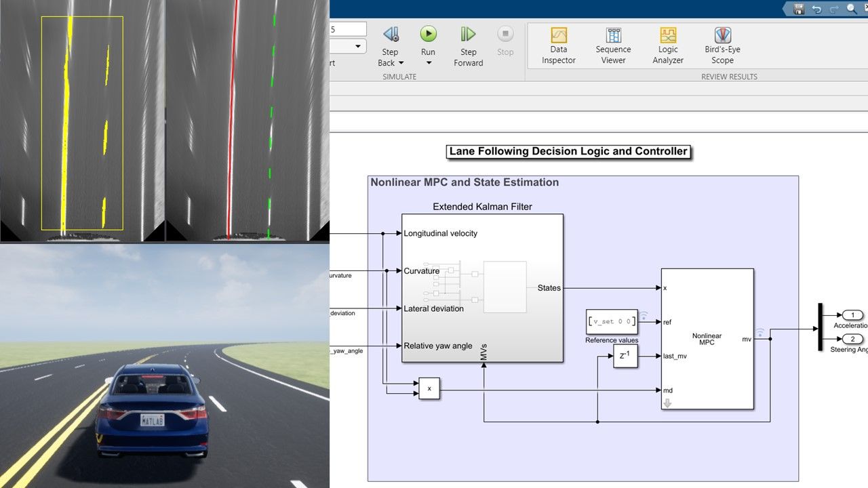The width and height of the screenshot is (868, 488).
Task: Open the search magnifier in the title bar
Action: pos(851,9)
